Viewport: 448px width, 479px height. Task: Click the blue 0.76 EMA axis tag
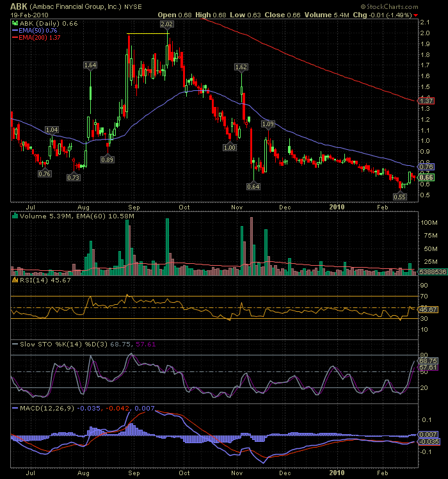point(426,166)
